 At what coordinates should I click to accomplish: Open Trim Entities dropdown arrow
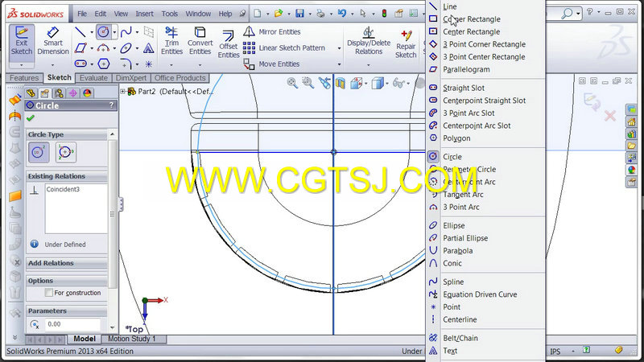click(x=171, y=65)
